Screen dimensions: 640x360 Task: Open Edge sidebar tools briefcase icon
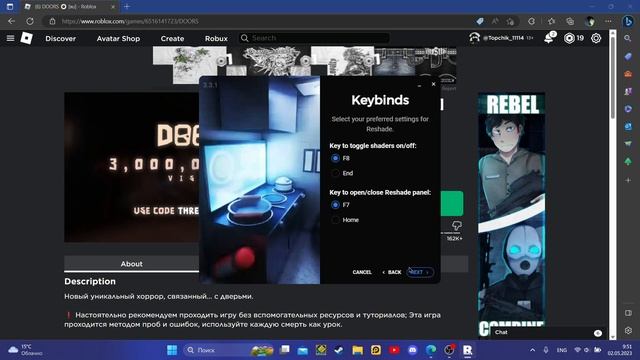coord(628,74)
